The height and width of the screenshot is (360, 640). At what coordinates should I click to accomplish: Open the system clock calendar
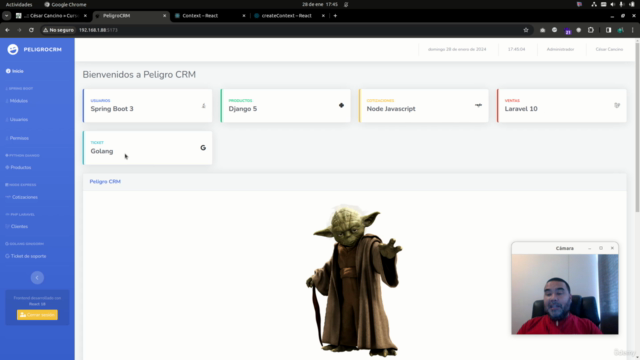pyautogui.click(x=320, y=4)
